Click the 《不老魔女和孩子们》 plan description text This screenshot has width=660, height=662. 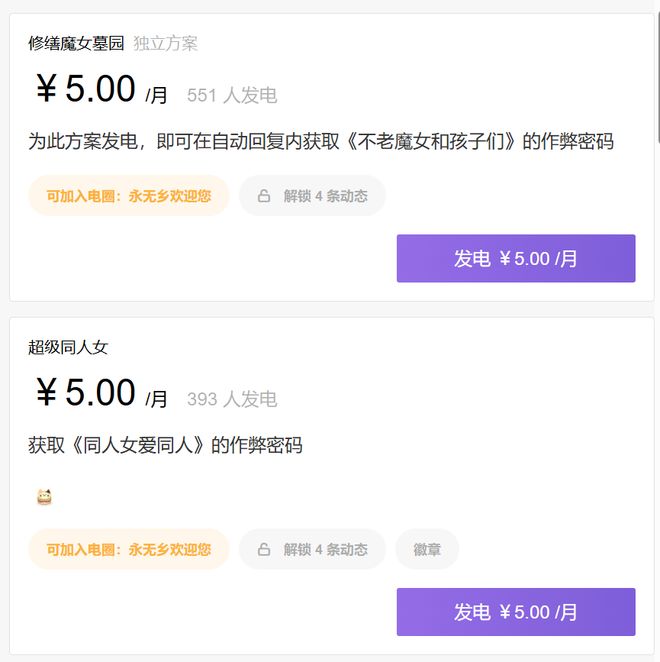[320, 142]
